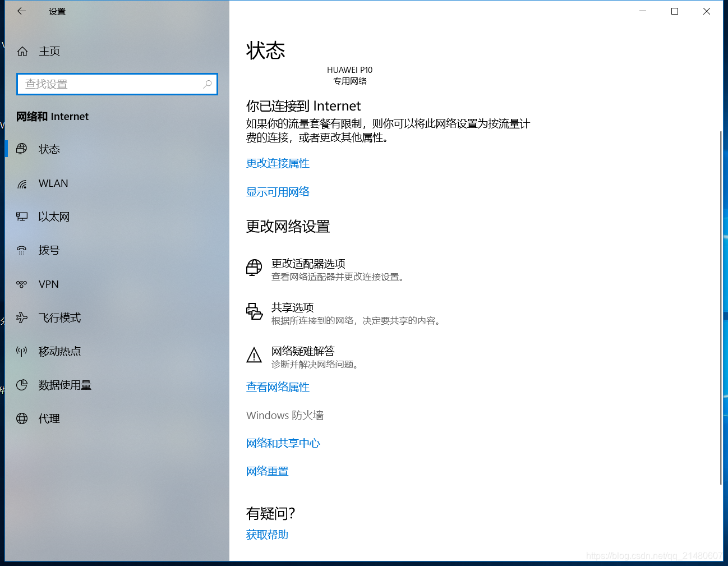Open the 拨号 (Dial-up) section
The width and height of the screenshot is (728, 566).
[x=49, y=250]
